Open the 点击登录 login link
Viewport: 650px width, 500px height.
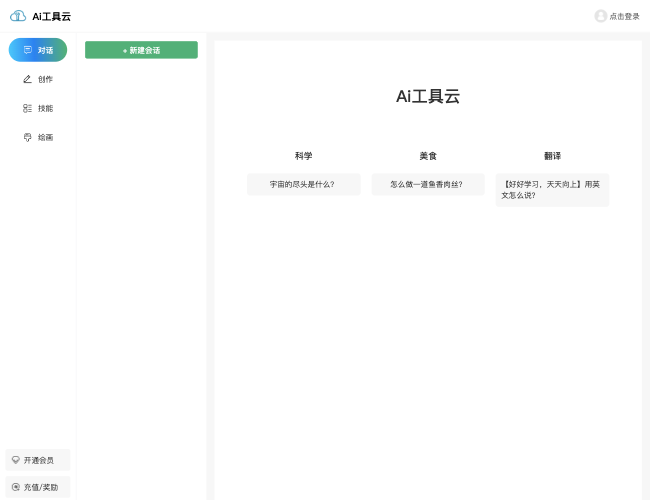pyautogui.click(x=624, y=17)
